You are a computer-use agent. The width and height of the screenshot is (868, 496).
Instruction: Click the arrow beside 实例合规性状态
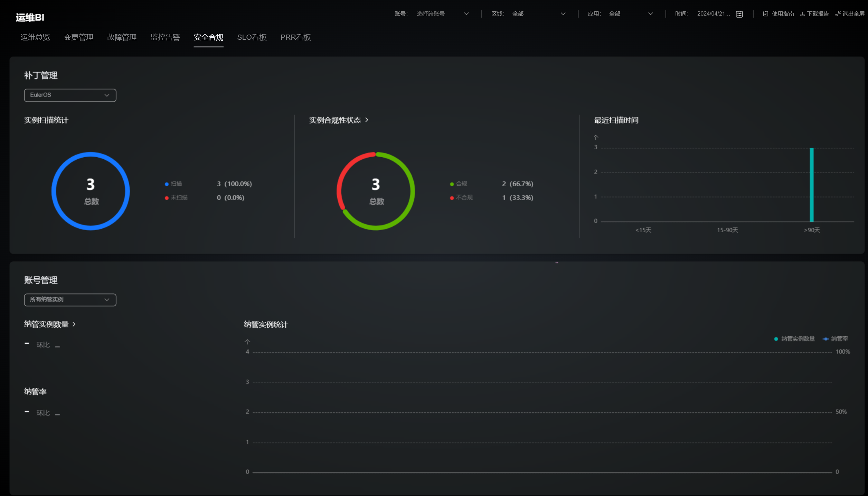pyautogui.click(x=367, y=120)
